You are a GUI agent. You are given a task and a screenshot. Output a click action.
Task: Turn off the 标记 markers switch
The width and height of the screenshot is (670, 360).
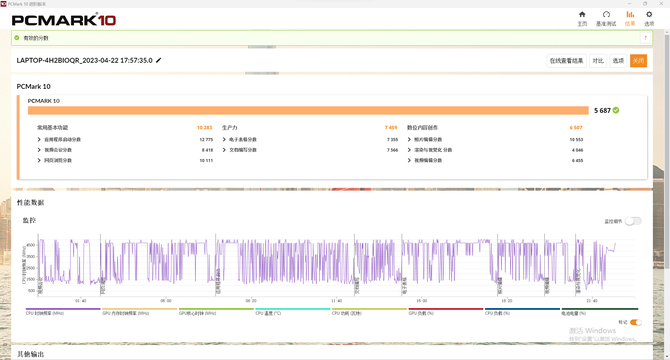point(636,322)
